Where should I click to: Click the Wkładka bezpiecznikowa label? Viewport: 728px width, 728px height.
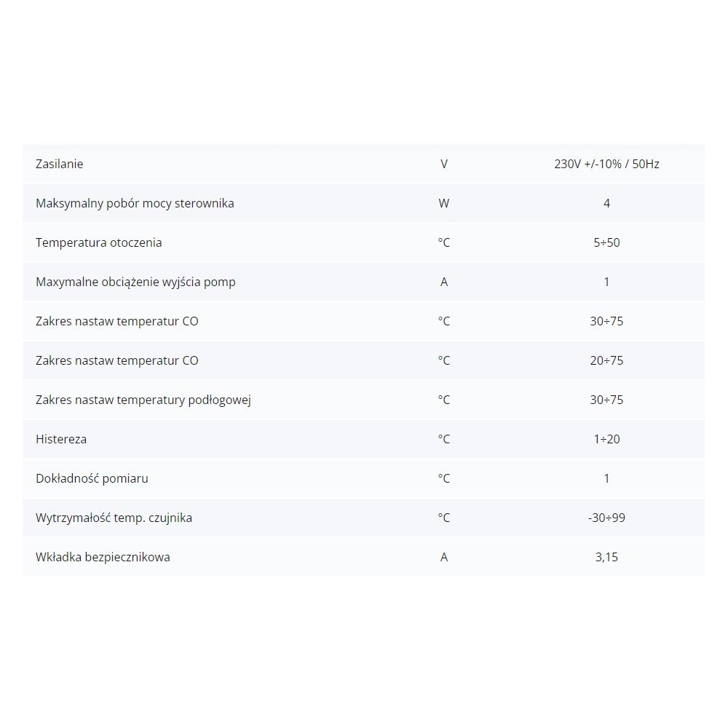103,557
